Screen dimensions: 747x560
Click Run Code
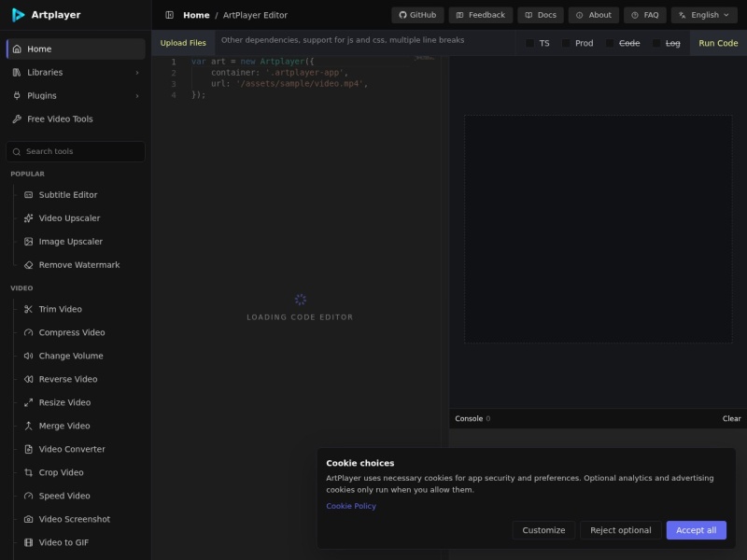click(718, 43)
